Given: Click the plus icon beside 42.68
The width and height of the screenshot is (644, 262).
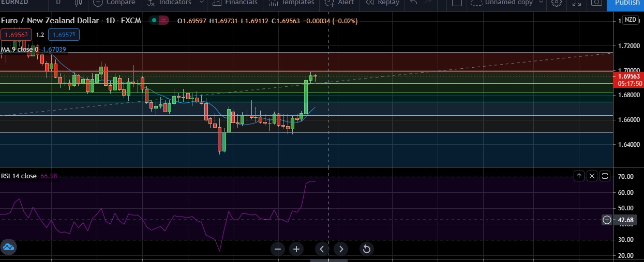Looking at the screenshot, I should (607, 220).
